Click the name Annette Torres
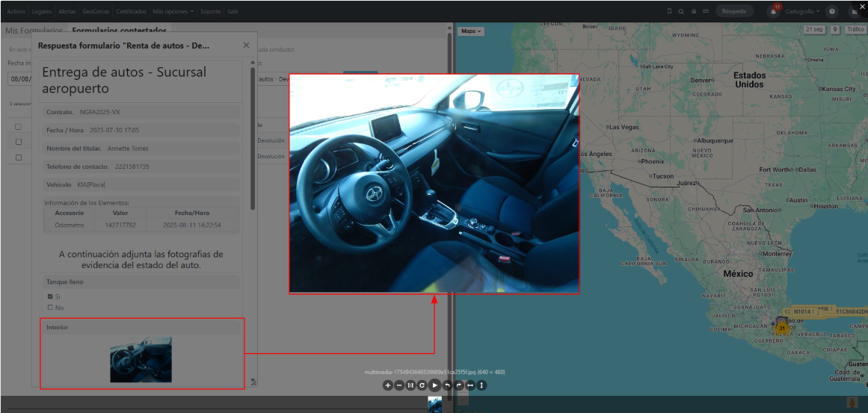Screen dimensions: 868x413 coord(128,149)
